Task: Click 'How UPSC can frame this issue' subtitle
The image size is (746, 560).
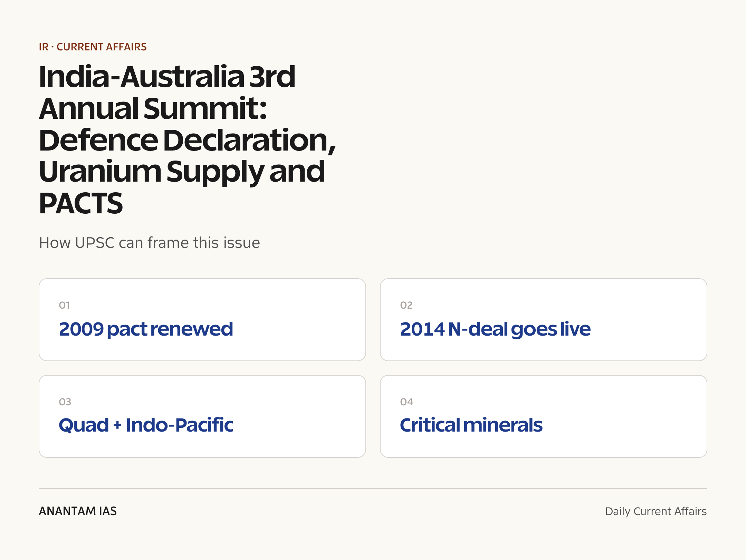Action: [149, 243]
